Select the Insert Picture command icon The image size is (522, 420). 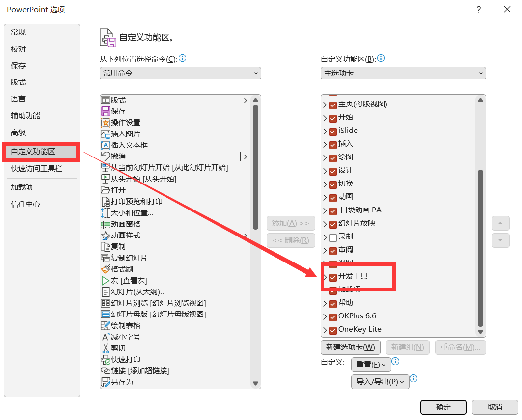105,134
